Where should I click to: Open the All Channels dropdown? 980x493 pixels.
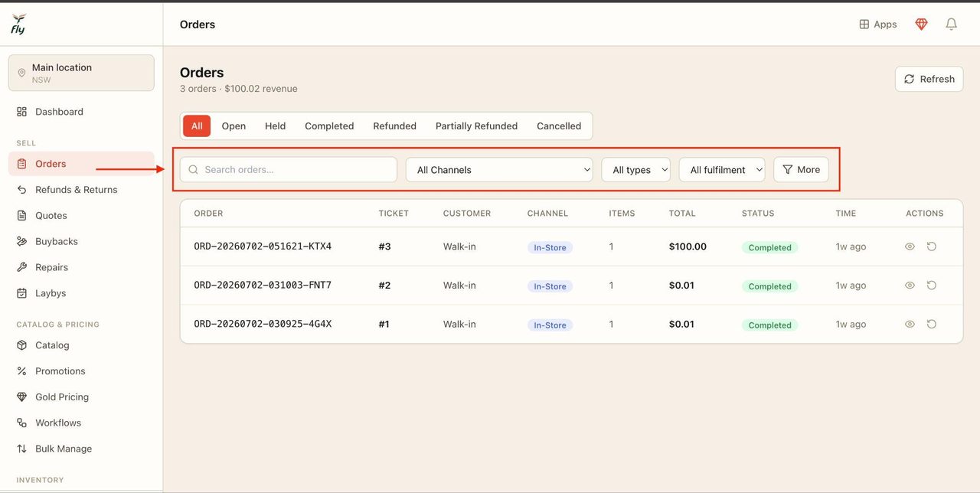pyautogui.click(x=499, y=170)
